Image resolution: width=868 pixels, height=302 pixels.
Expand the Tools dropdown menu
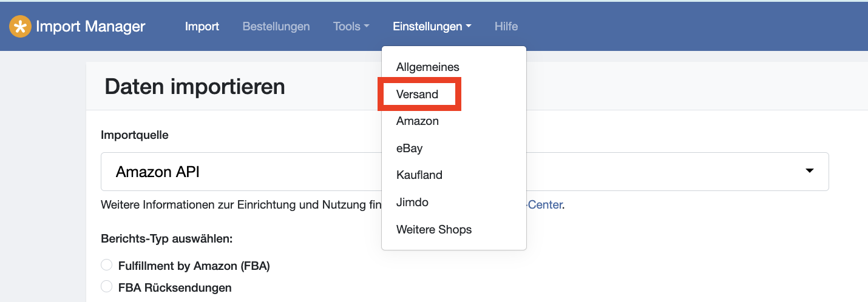pos(351,27)
